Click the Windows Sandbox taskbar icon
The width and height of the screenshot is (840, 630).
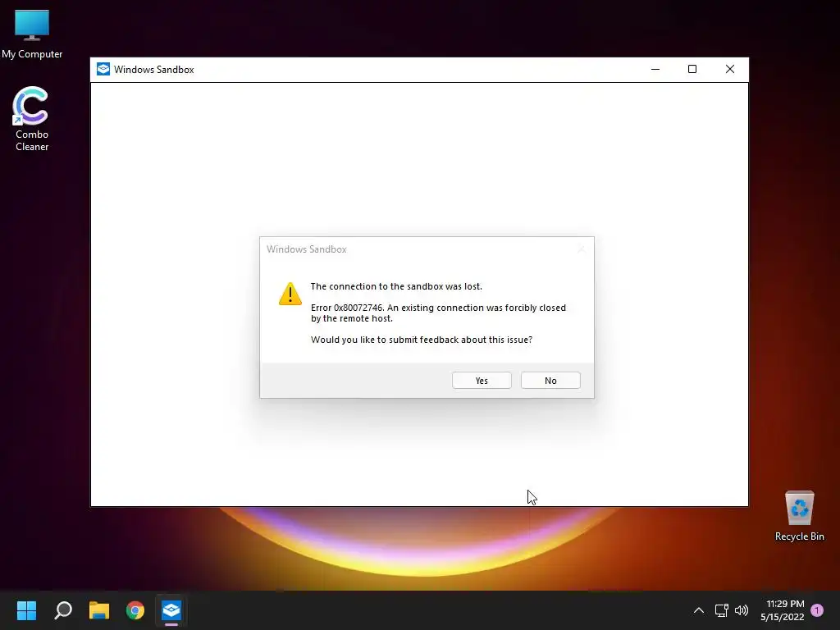coord(171,610)
